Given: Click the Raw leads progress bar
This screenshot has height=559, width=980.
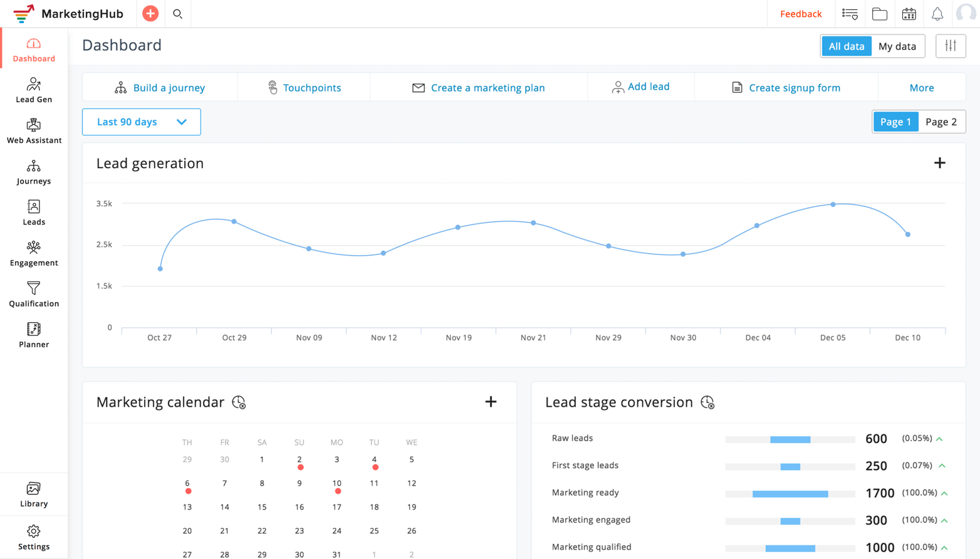Looking at the screenshot, I should 790,439.
